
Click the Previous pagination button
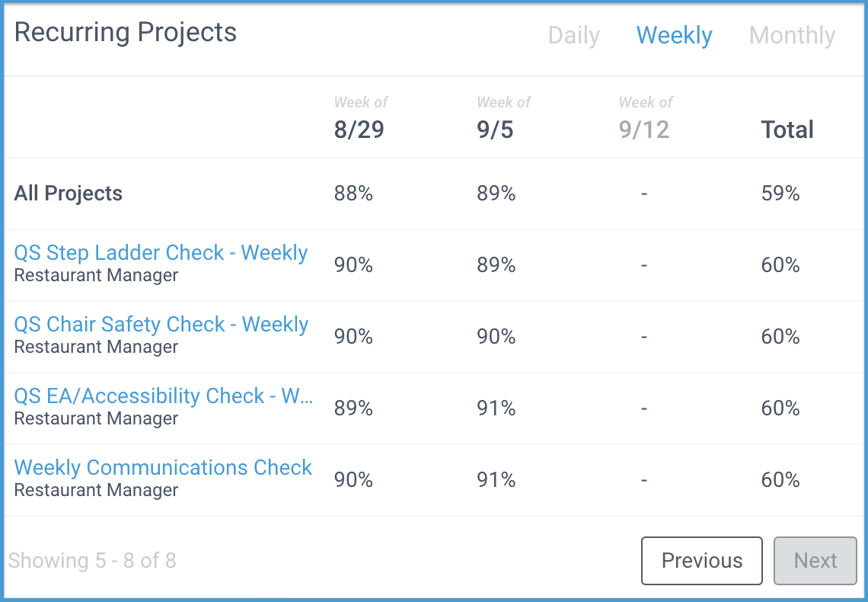pyautogui.click(x=701, y=561)
